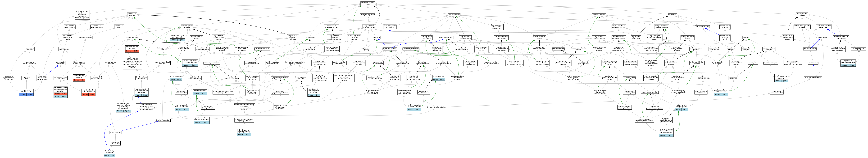
Task: Select the 'establishment of localization in cell' node
Action: click(725, 38)
